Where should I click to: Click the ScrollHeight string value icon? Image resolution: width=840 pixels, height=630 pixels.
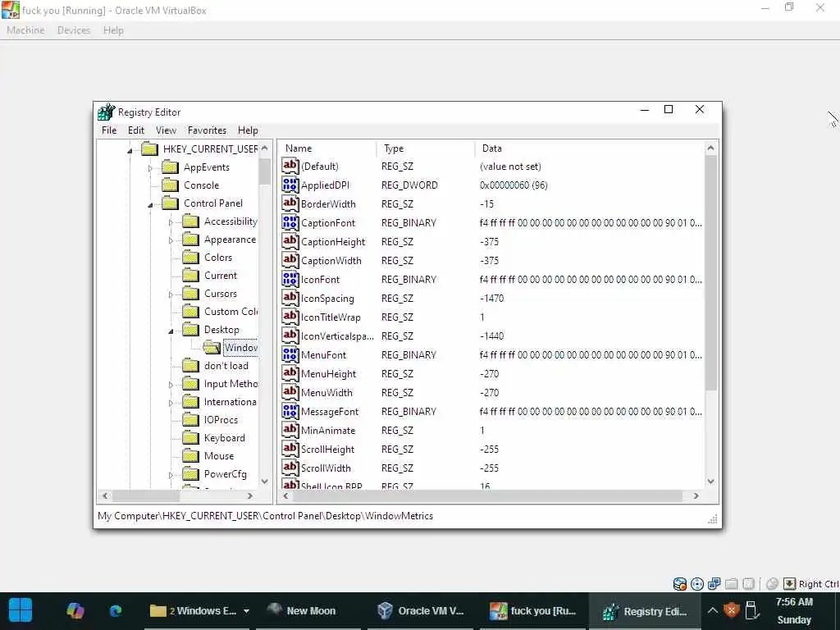(290, 449)
